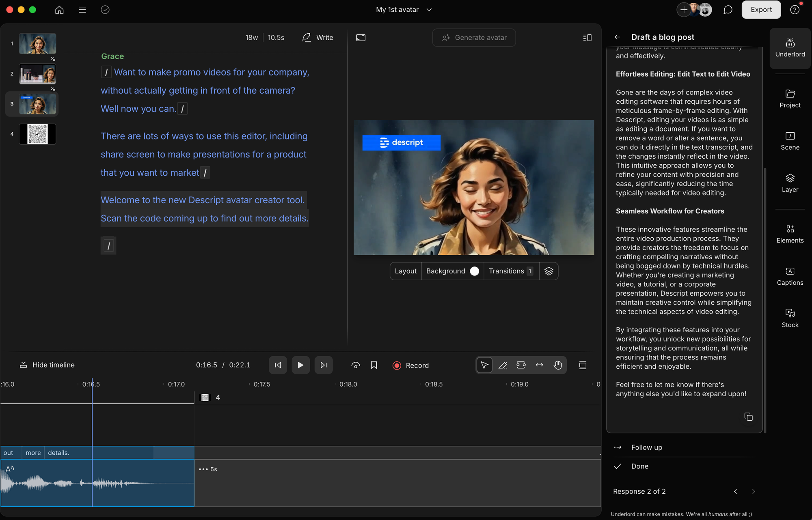Click scene 4 marker in timeline
This screenshot has width=812, height=520.
tap(211, 398)
